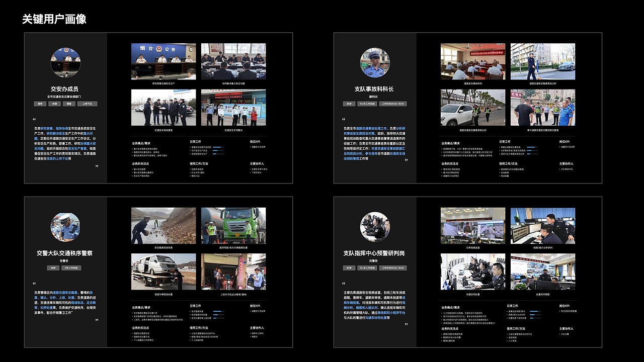Open the white SUV roadside inspection photo
The width and height of the screenshot is (644, 362).
click(473, 108)
